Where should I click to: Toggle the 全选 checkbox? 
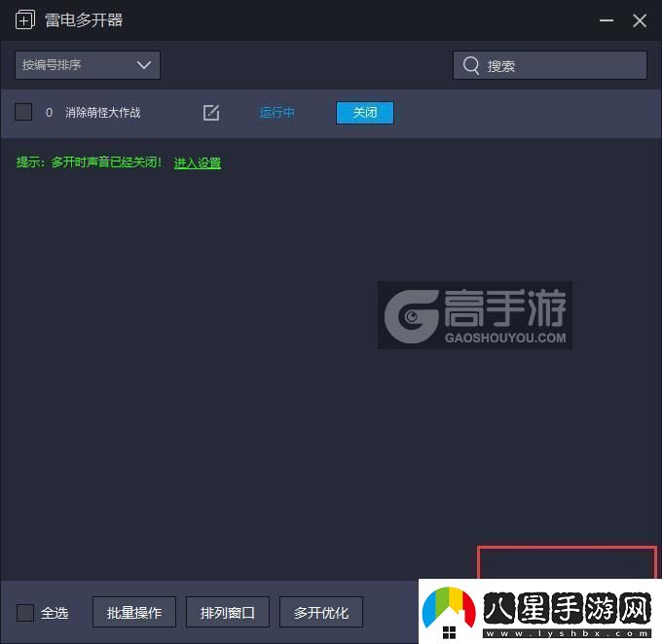[25, 613]
